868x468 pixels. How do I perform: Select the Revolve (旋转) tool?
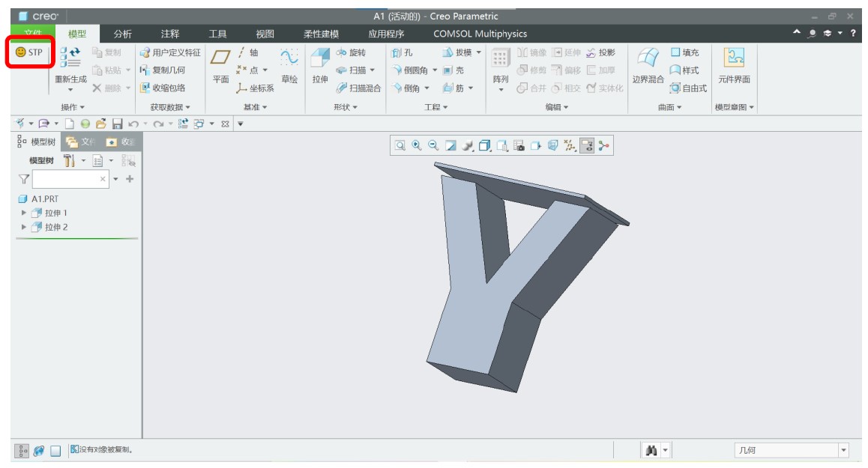click(x=351, y=52)
